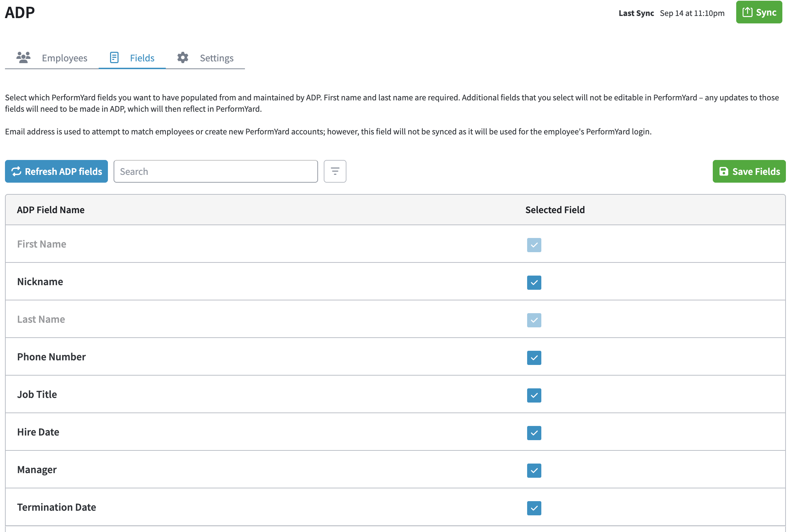Uncheck the Termination Date checkbox
The width and height of the screenshot is (793, 532).
(534, 508)
